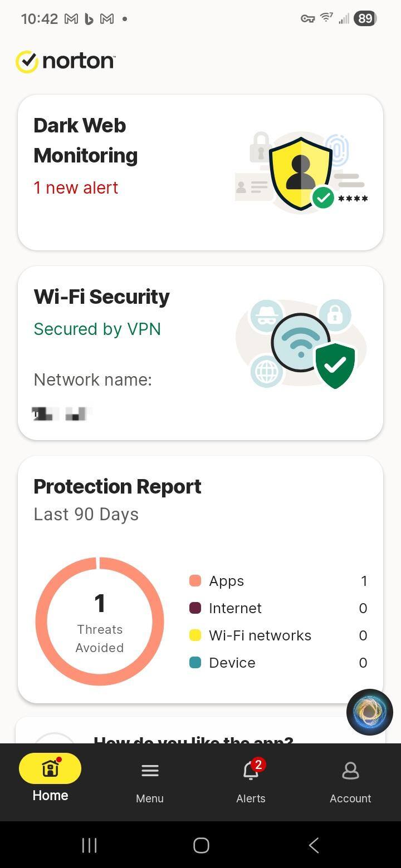Tap the orange Apps legend swatch
This screenshot has height=868, width=401.
pyautogui.click(x=195, y=581)
